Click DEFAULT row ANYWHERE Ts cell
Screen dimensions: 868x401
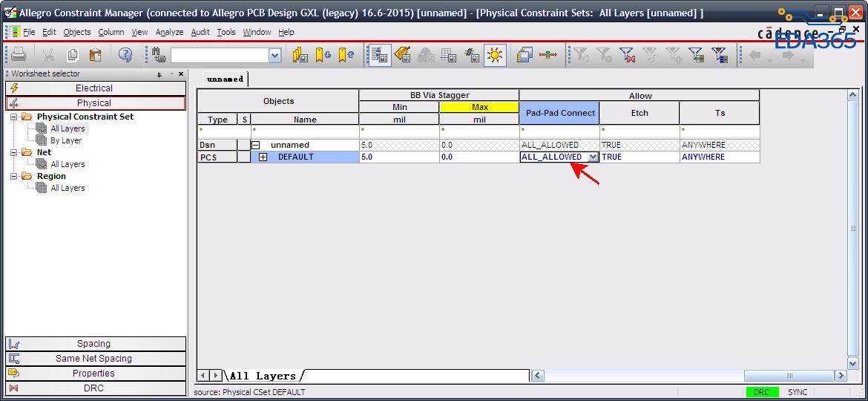[720, 157]
